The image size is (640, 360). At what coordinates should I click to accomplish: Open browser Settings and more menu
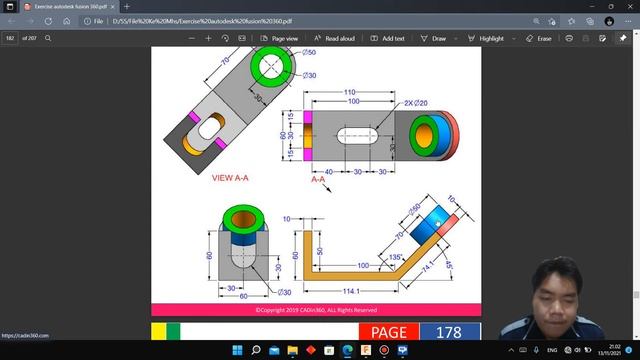point(628,21)
